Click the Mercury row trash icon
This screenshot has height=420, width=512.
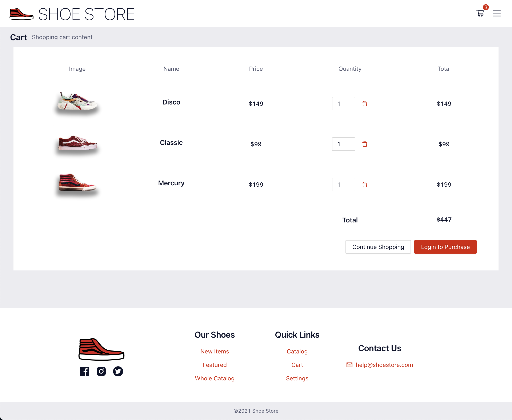coord(365,185)
